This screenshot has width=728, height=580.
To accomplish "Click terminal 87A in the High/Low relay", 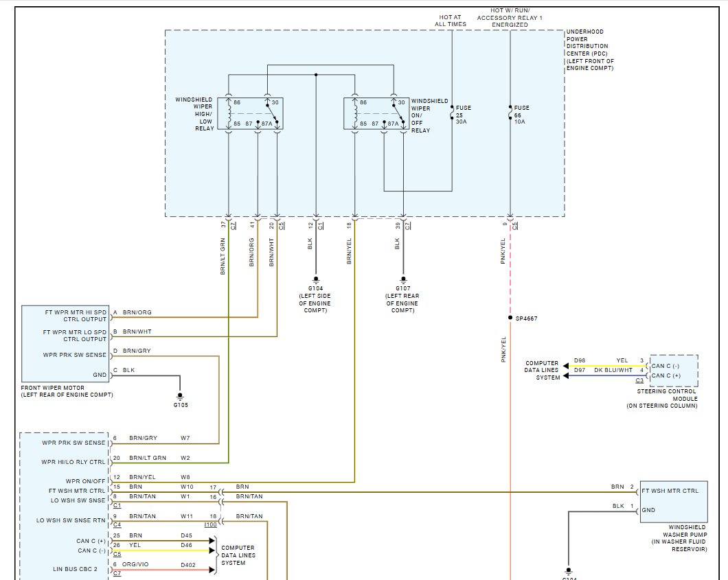I will [x=267, y=124].
